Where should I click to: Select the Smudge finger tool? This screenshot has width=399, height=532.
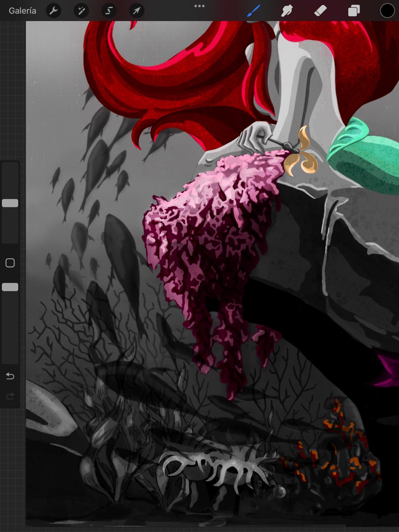[287, 11]
